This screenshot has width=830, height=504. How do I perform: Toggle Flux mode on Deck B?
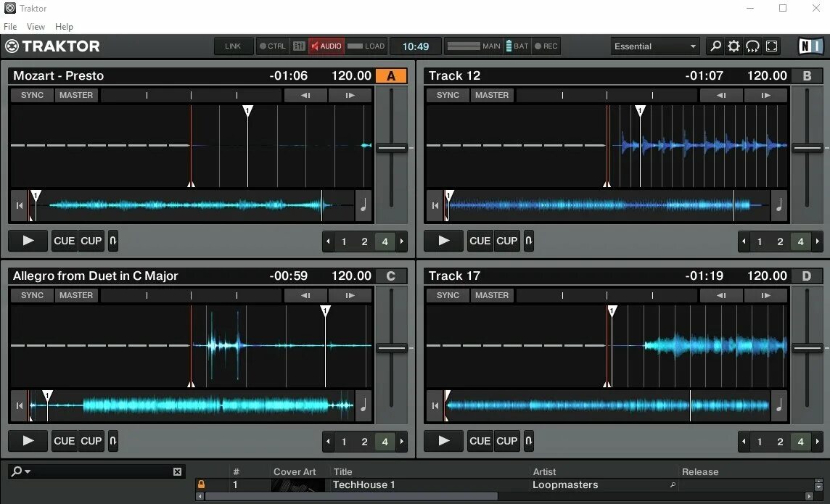point(528,241)
